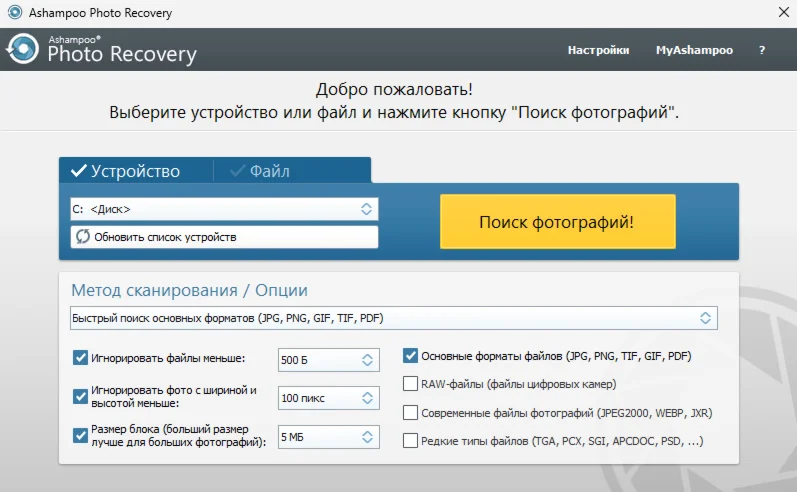Enable 'Редкие типы файлов' checkbox

click(x=410, y=440)
